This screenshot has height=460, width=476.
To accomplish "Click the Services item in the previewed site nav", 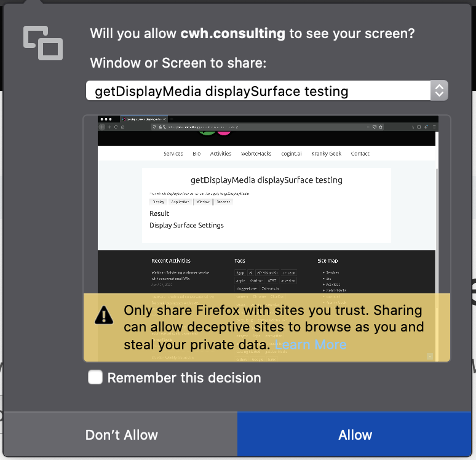I will pyautogui.click(x=173, y=154).
